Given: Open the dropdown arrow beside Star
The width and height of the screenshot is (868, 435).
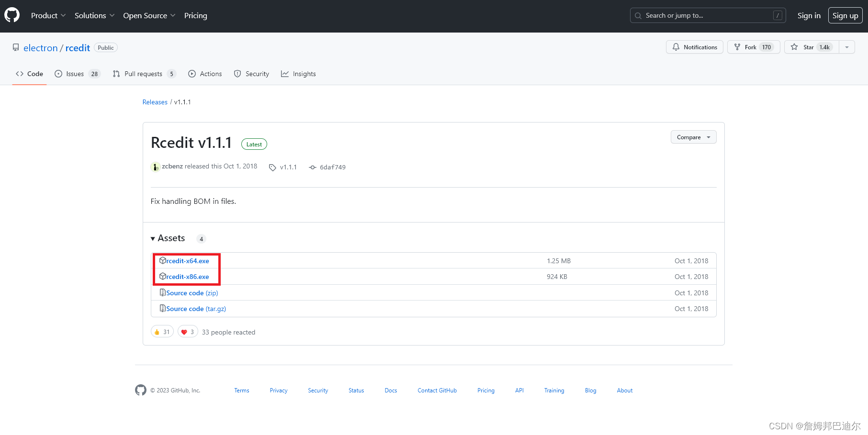Looking at the screenshot, I should pos(847,47).
